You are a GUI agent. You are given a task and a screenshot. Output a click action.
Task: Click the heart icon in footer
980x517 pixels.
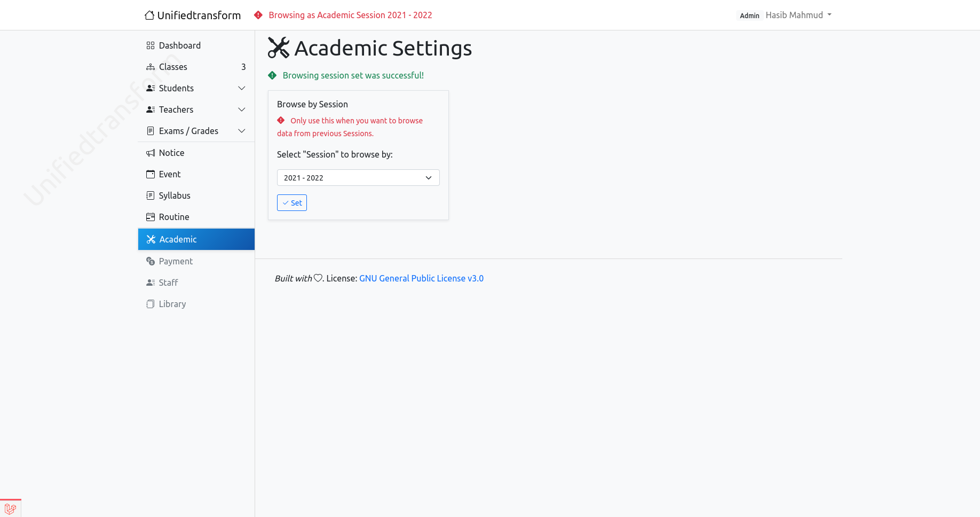pyautogui.click(x=318, y=278)
